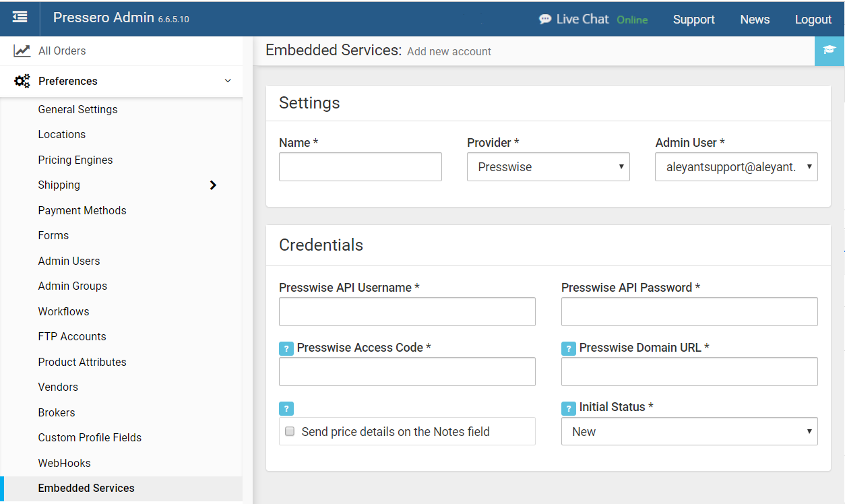Viewport: 845px width, 504px height.
Task: Open Forms in sidebar
Action: point(53,235)
